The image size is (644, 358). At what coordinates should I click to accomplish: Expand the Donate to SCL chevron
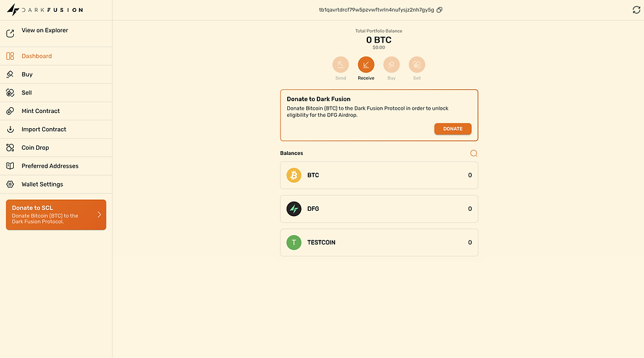tap(99, 214)
